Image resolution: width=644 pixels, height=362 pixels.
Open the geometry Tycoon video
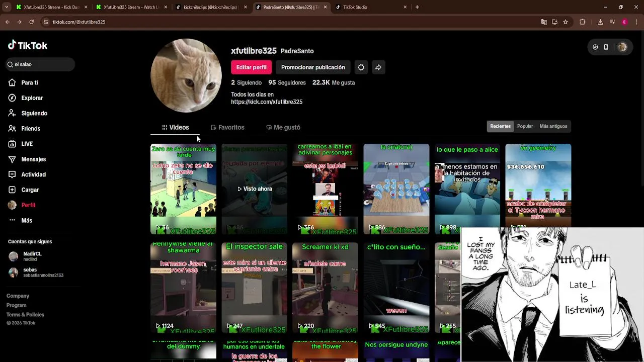click(x=538, y=185)
